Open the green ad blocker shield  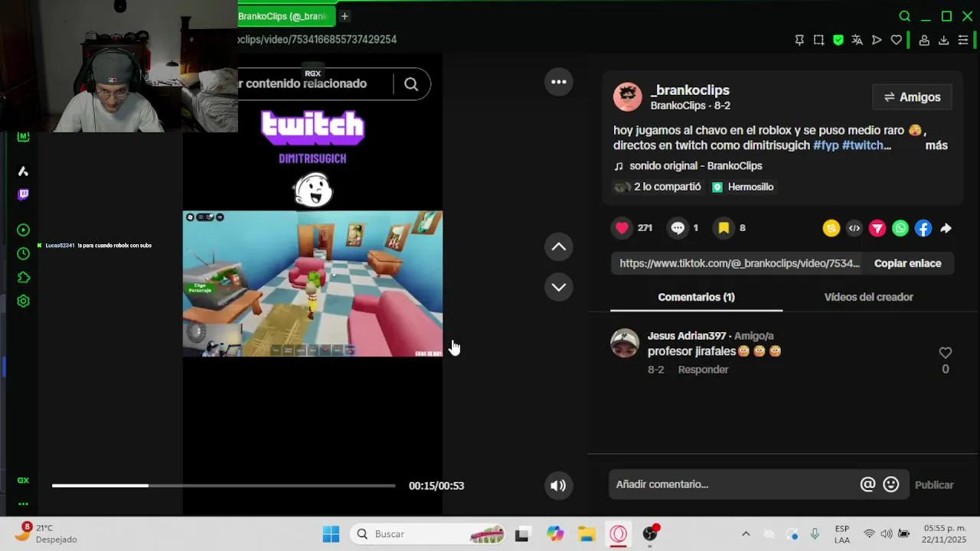pyautogui.click(x=838, y=40)
